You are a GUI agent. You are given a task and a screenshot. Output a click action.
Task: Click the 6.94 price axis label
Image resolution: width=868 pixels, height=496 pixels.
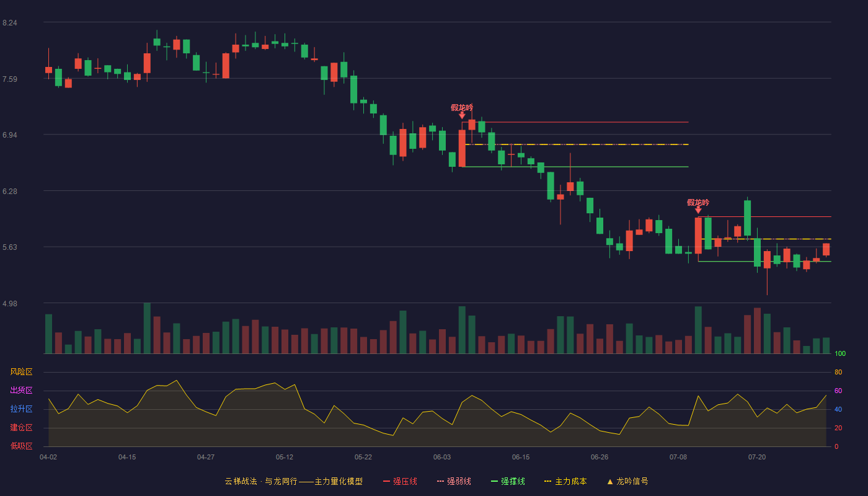pos(9,135)
